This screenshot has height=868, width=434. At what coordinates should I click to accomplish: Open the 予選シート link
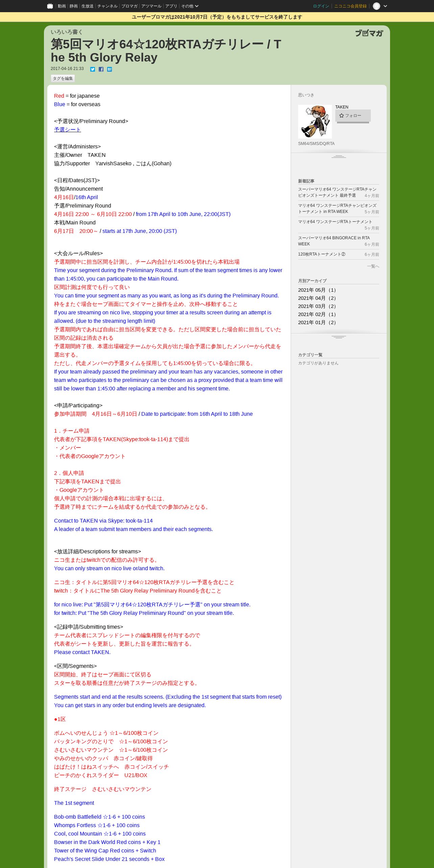[x=67, y=130]
